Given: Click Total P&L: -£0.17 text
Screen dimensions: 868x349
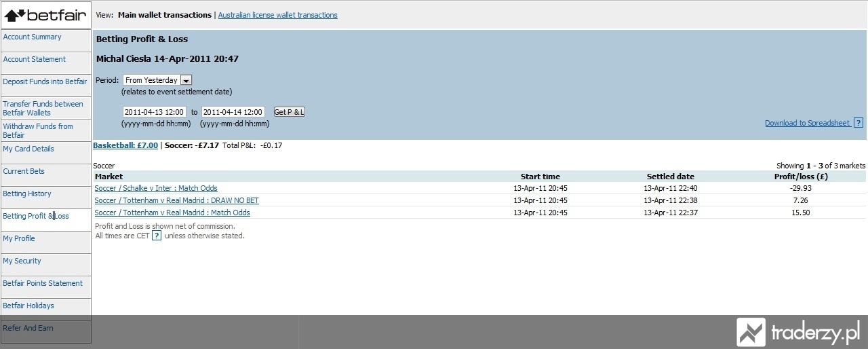Looking at the screenshot, I should (x=252, y=145).
